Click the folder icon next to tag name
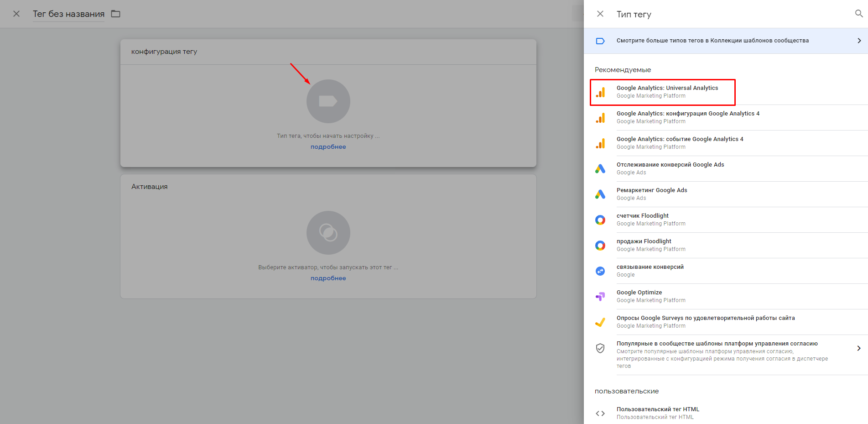Viewport: 868px width, 424px height. coord(116,14)
